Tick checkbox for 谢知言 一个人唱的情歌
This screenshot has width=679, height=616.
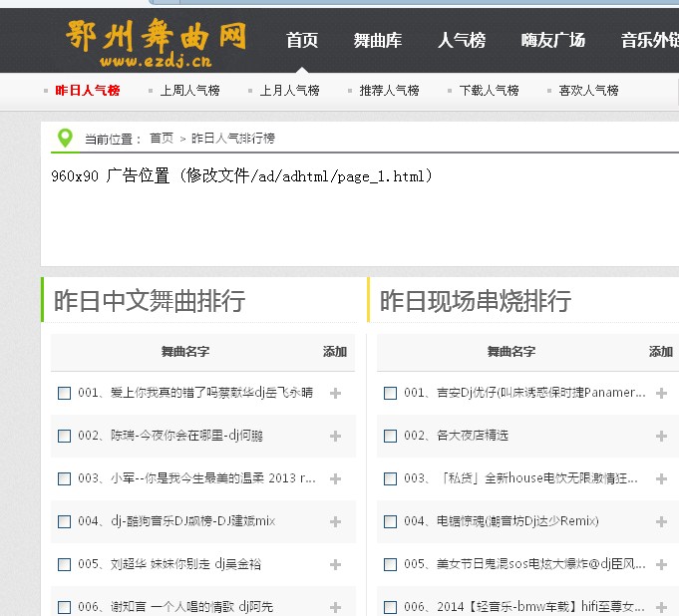[x=65, y=606]
